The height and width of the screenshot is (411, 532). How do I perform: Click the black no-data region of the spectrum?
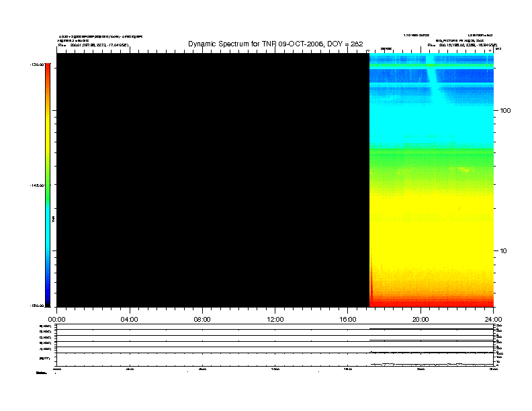coord(213,180)
